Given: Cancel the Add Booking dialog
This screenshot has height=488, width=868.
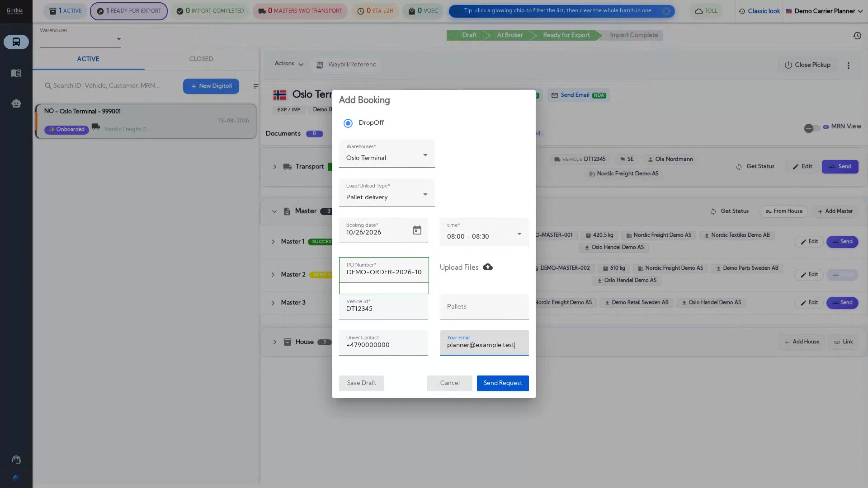Looking at the screenshot, I should (450, 383).
